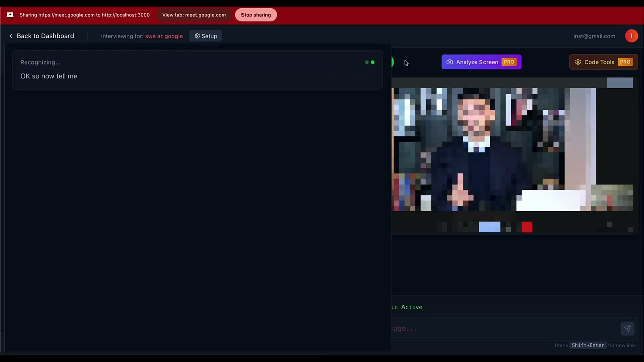Click the screen-share icon in red bar
The width and height of the screenshot is (644, 362).
click(x=10, y=15)
